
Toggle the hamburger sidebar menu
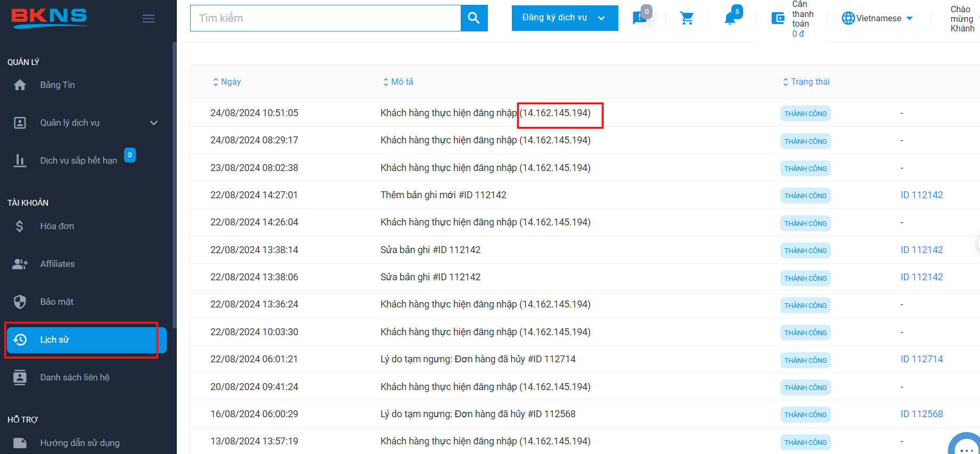(x=149, y=19)
